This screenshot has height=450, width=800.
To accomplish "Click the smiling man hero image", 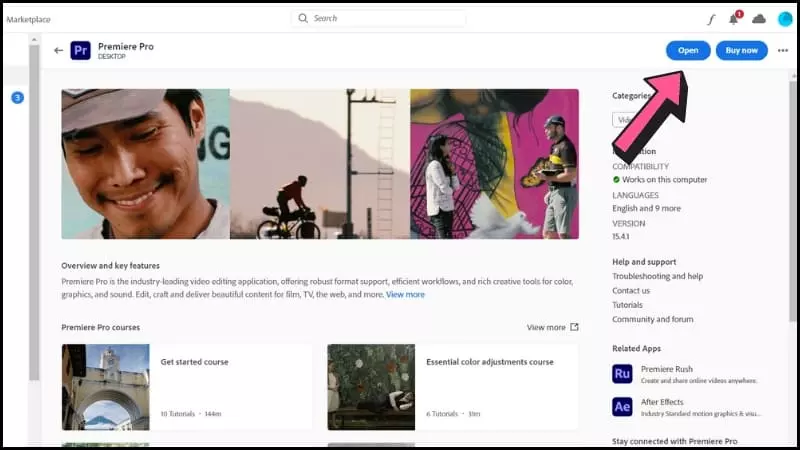I will [145, 164].
